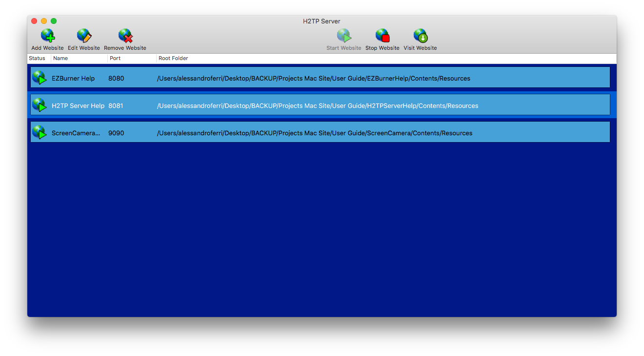Click the H2TPServerHelp root folder path

(318, 105)
